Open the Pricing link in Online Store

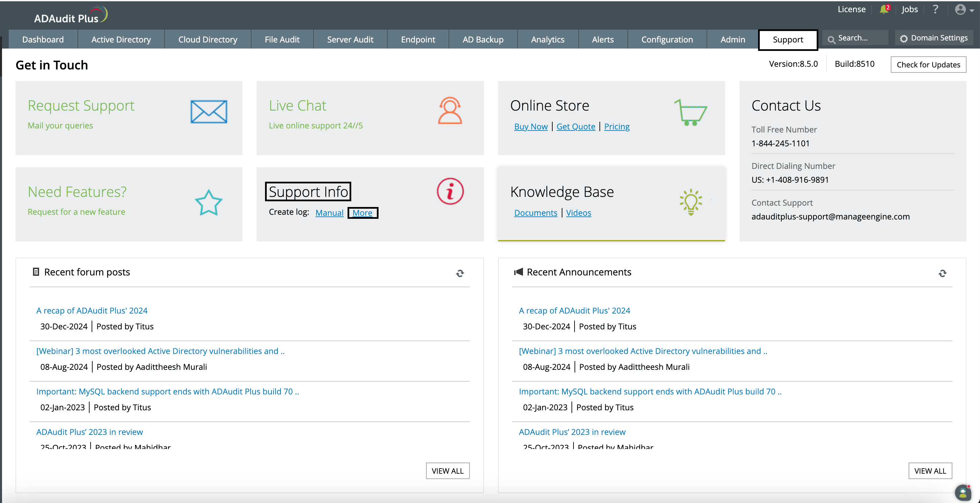tap(617, 126)
